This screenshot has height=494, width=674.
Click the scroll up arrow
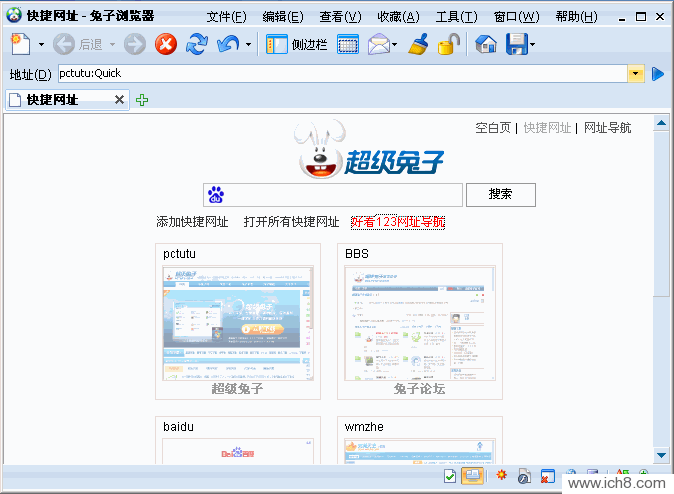[x=662, y=123]
